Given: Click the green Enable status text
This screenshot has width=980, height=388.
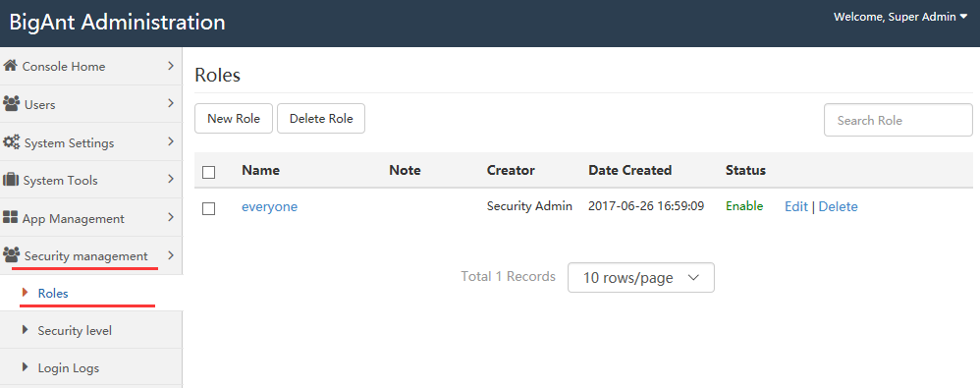Looking at the screenshot, I should click(744, 206).
